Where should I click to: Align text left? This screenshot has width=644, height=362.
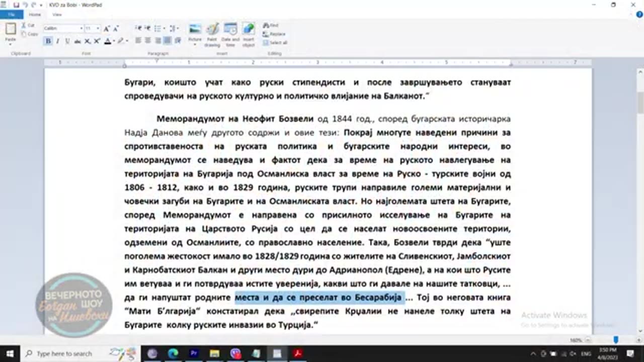pos(138,41)
